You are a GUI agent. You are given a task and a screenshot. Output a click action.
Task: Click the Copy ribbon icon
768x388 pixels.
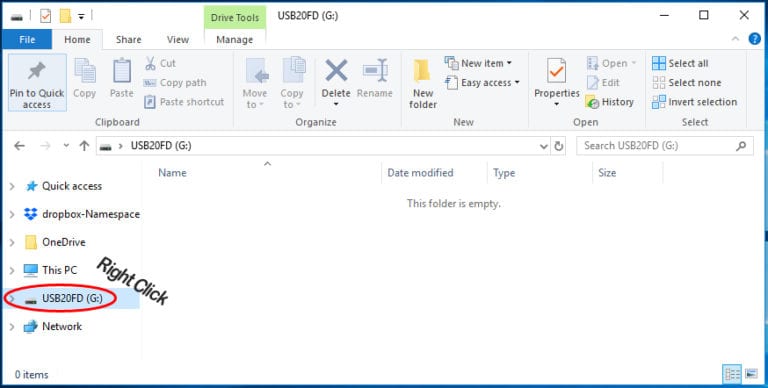tap(85, 70)
